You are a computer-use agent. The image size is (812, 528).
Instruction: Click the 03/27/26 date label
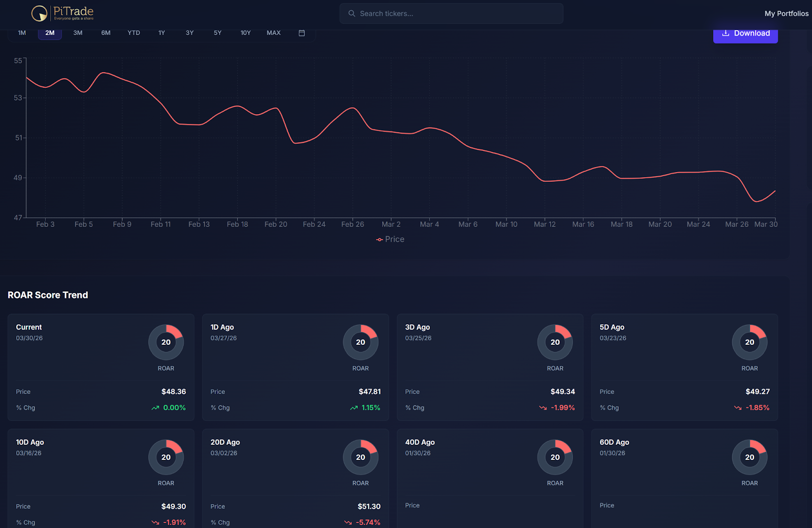click(224, 338)
